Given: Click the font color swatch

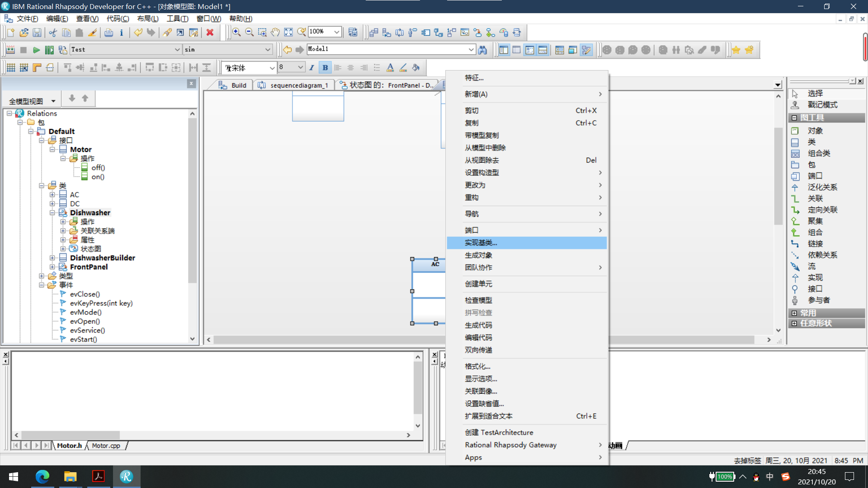Looking at the screenshot, I should click(x=390, y=67).
